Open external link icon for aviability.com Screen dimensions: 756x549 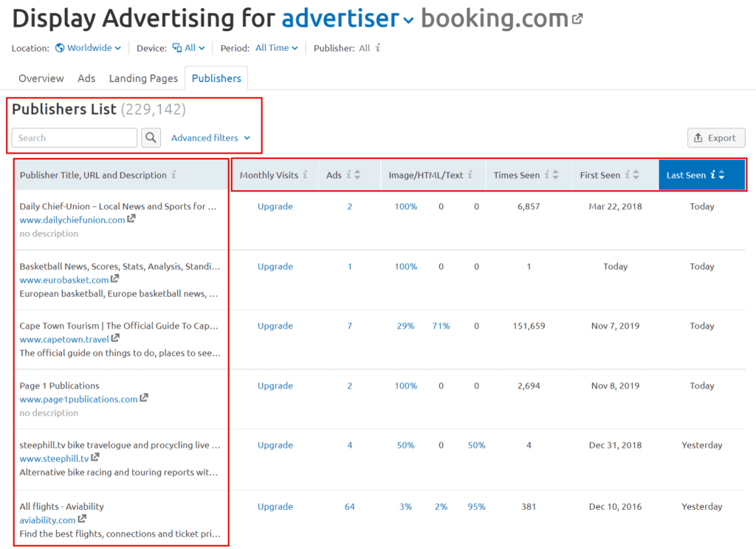coord(82,519)
